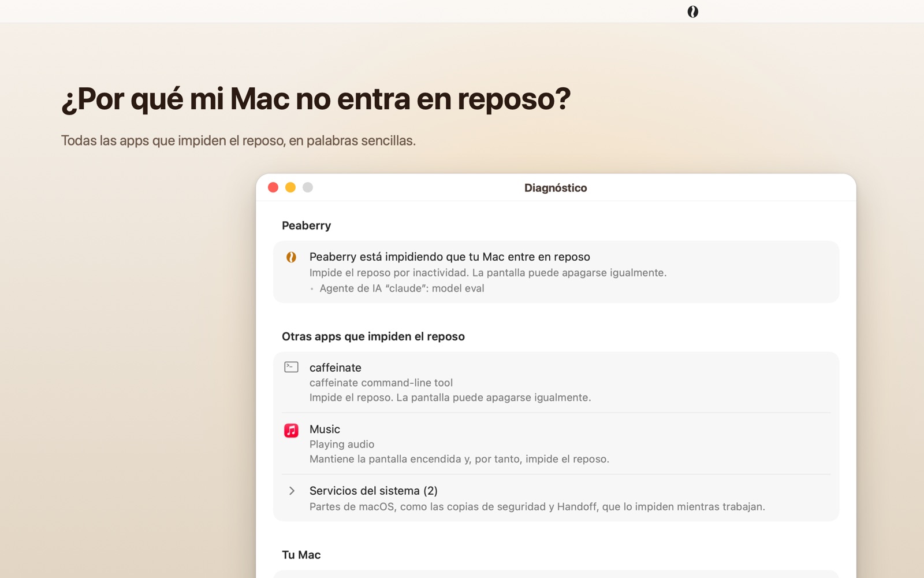Open the Servicios del sistema (2) row
The image size is (924, 578).
556,498
